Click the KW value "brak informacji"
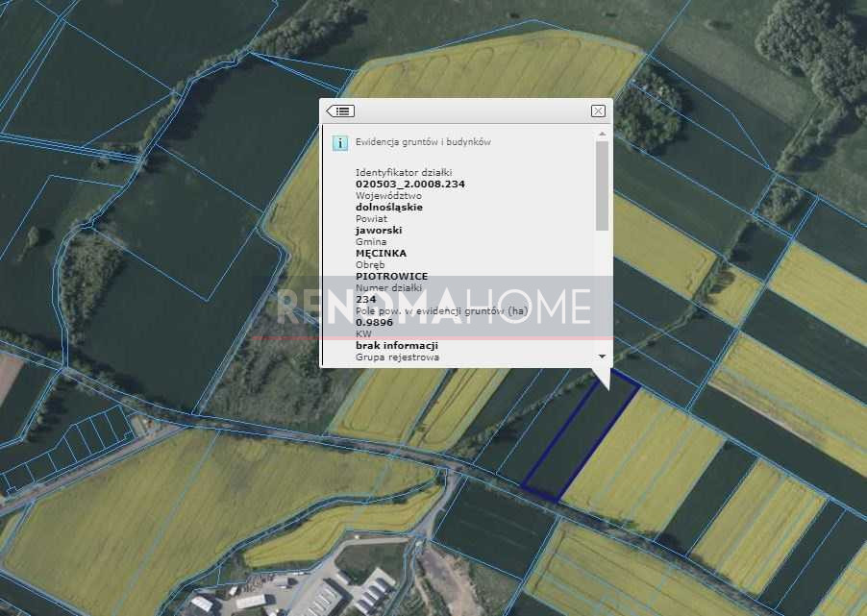 pos(397,345)
